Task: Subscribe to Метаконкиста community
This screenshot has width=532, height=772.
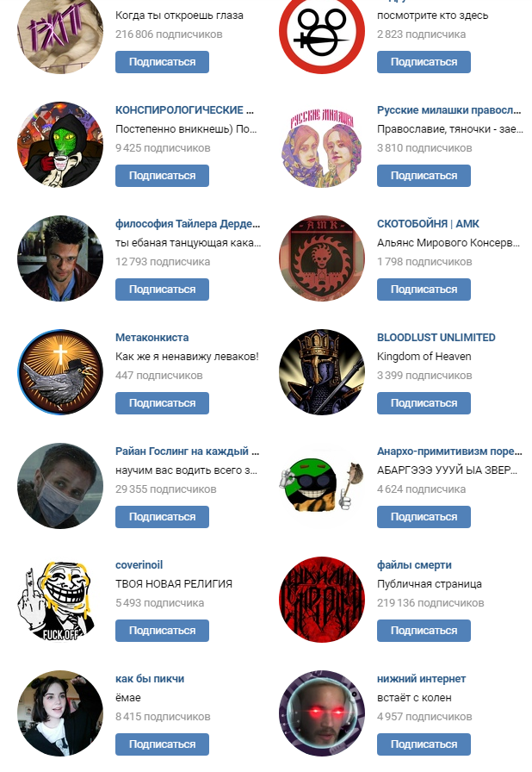Action: pos(162,403)
